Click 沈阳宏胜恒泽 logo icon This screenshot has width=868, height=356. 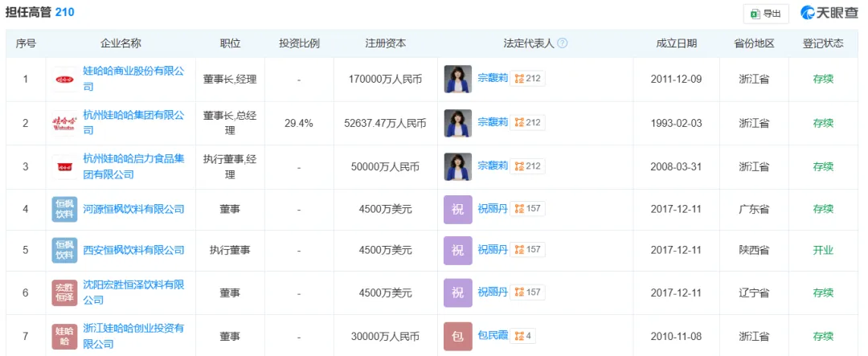pyautogui.click(x=64, y=293)
